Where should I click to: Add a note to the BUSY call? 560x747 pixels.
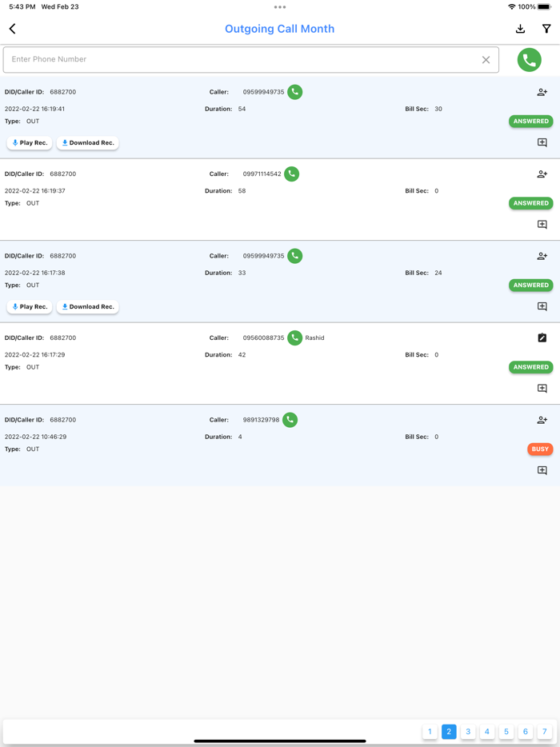[542, 470]
